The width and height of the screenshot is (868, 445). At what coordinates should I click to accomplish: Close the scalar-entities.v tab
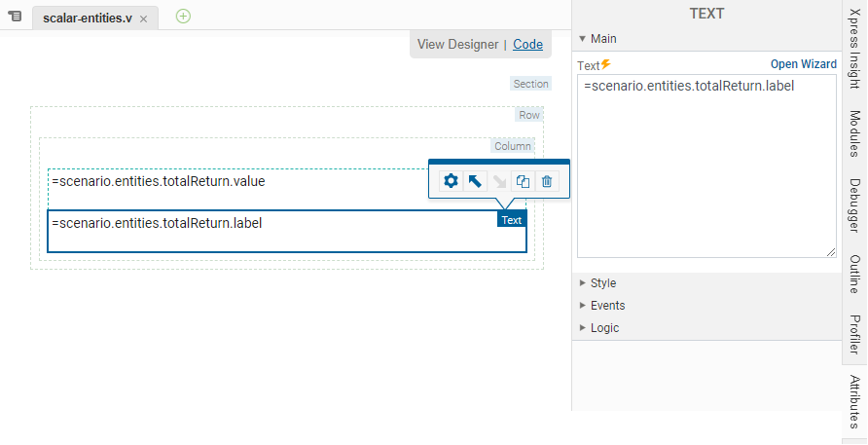143,19
